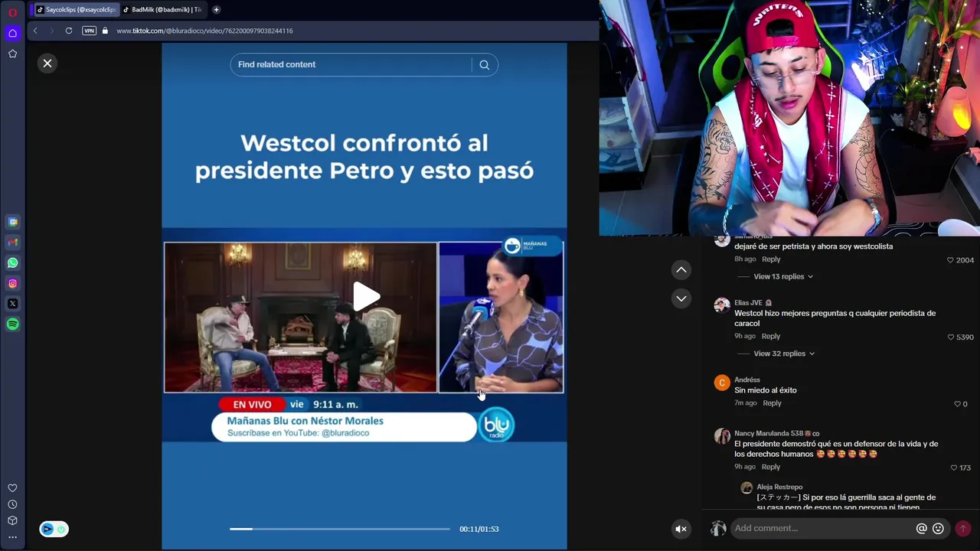The height and width of the screenshot is (551, 980).
Task: Click Nancy Marulanda's avatar
Action: coord(721,436)
